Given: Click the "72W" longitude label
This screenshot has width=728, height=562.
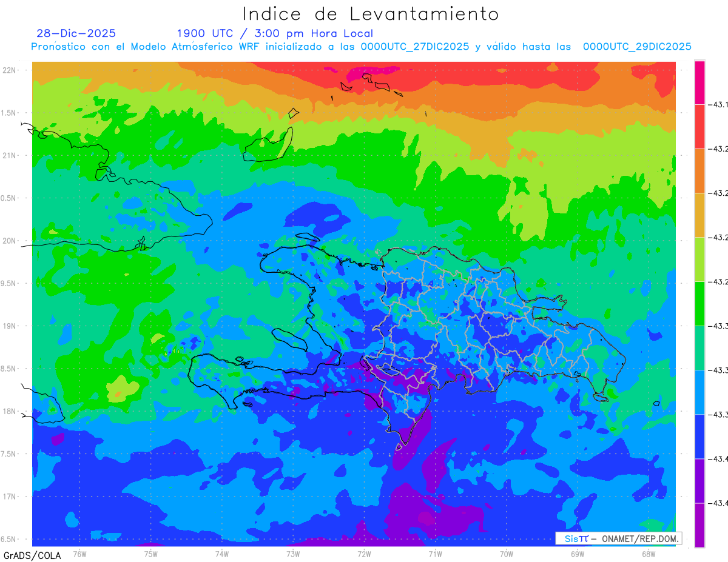Looking at the screenshot, I should tap(364, 554).
